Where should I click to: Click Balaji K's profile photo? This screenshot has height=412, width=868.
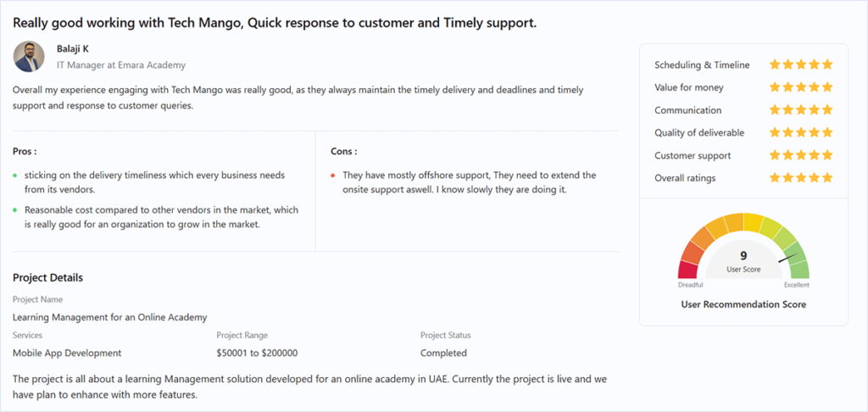(x=29, y=57)
